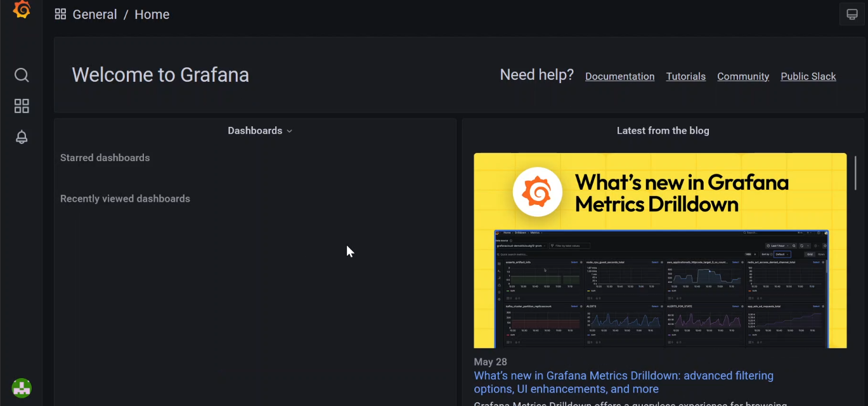
Task: Open the Alerting bell icon
Action: [x=22, y=137]
